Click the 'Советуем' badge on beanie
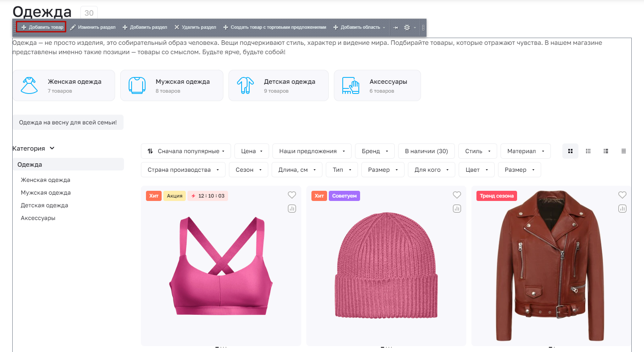Screen dimensions: 644x352 click(x=344, y=196)
